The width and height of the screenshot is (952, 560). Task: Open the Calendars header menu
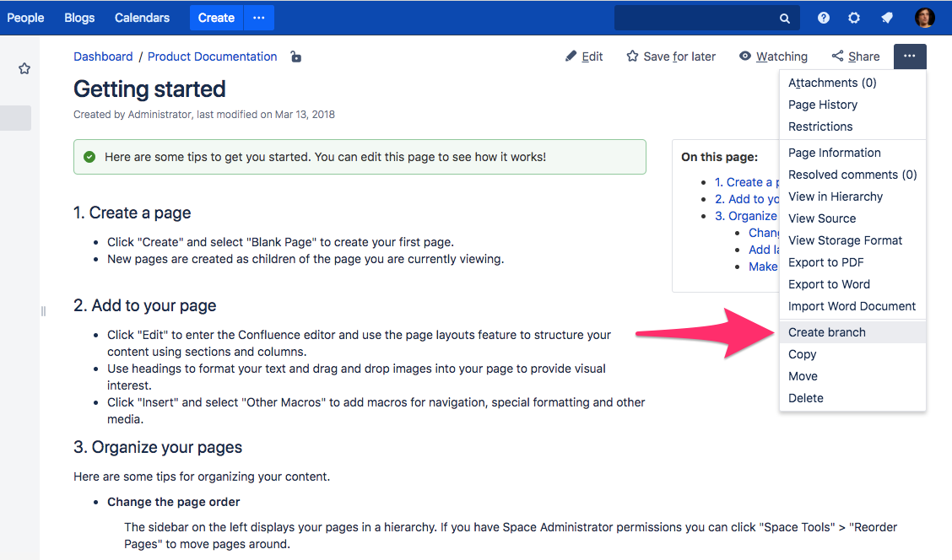[142, 18]
